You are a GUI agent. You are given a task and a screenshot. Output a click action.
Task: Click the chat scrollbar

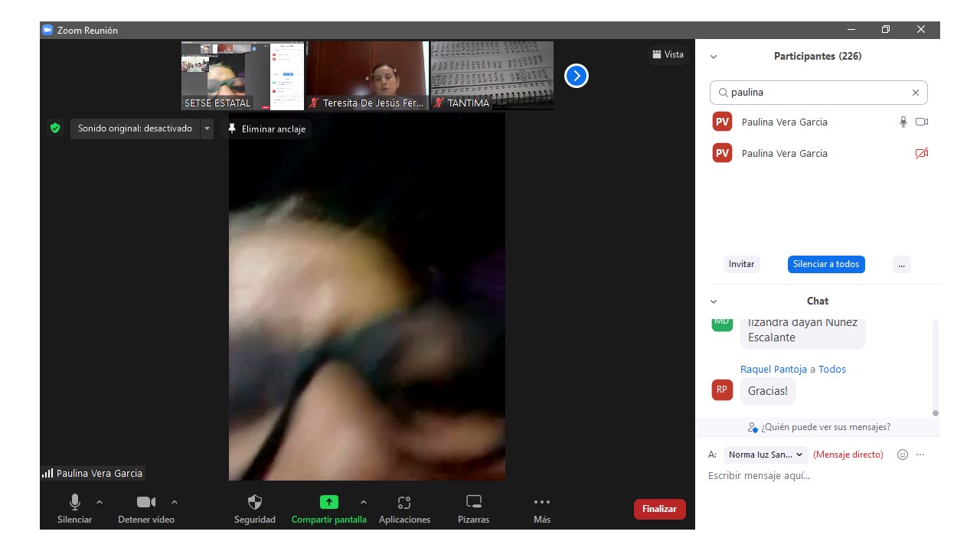tap(935, 368)
